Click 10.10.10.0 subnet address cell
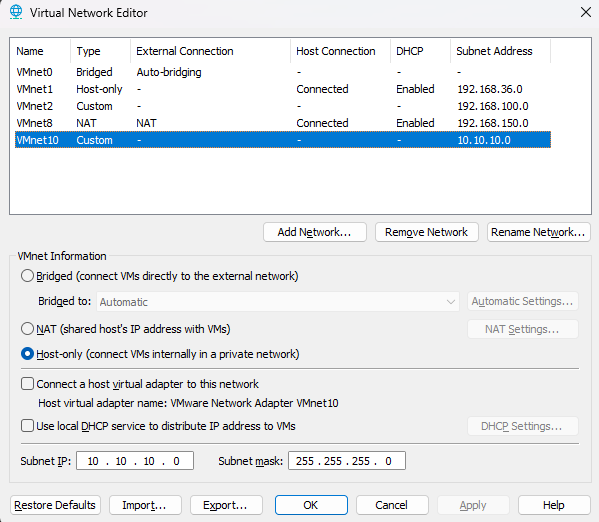The width and height of the screenshot is (599, 522). [484, 140]
